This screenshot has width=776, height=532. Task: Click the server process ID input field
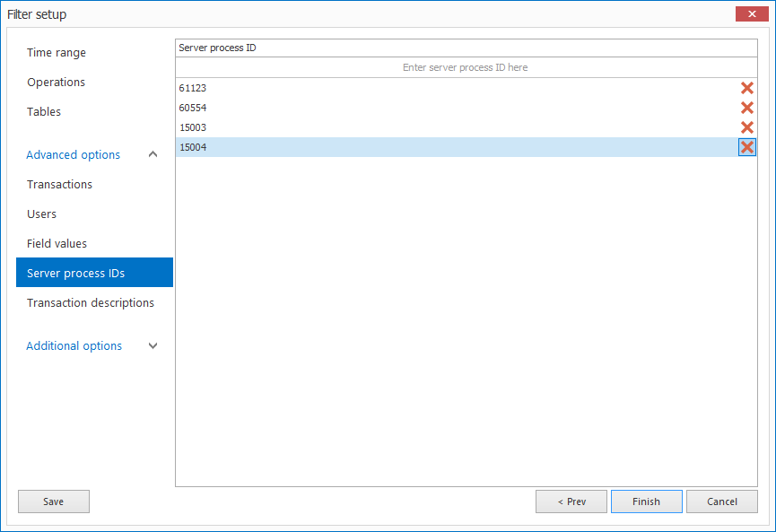465,67
